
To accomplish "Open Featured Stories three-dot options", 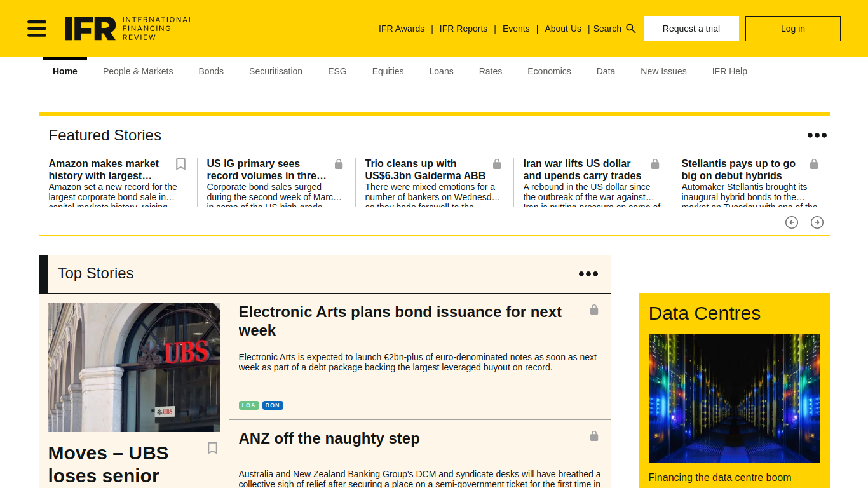I will pyautogui.click(x=817, y=135).
